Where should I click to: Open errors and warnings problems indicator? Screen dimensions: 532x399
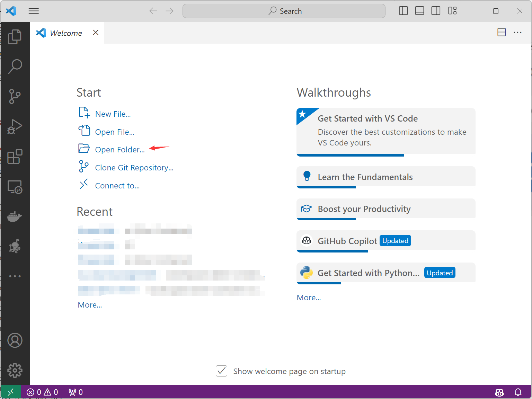42,392
